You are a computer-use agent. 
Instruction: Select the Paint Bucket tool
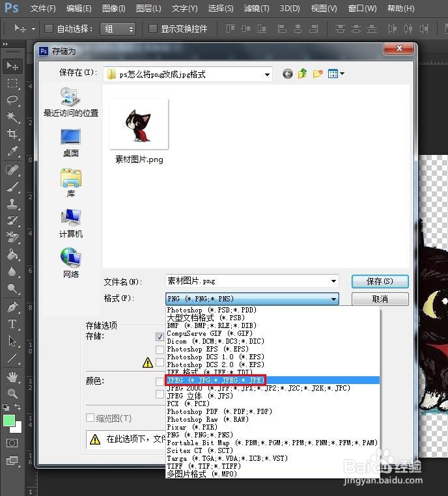coord(12,255)
